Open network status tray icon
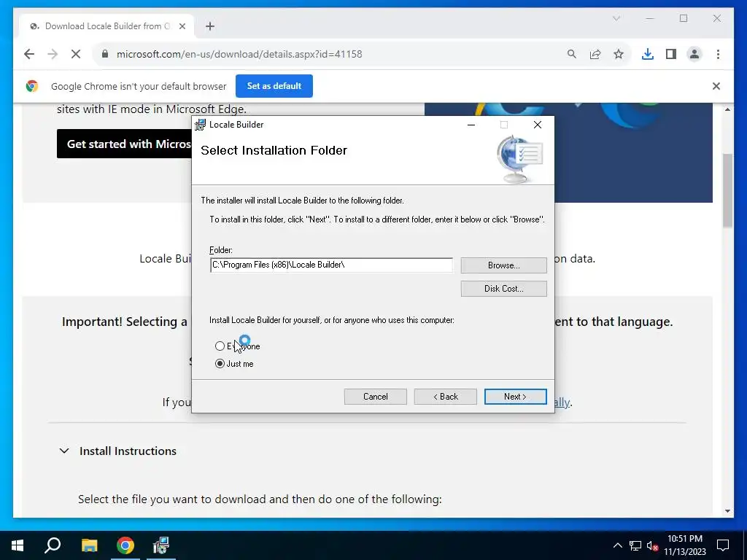This screenshot has width=747, height=560. [635, 545]
